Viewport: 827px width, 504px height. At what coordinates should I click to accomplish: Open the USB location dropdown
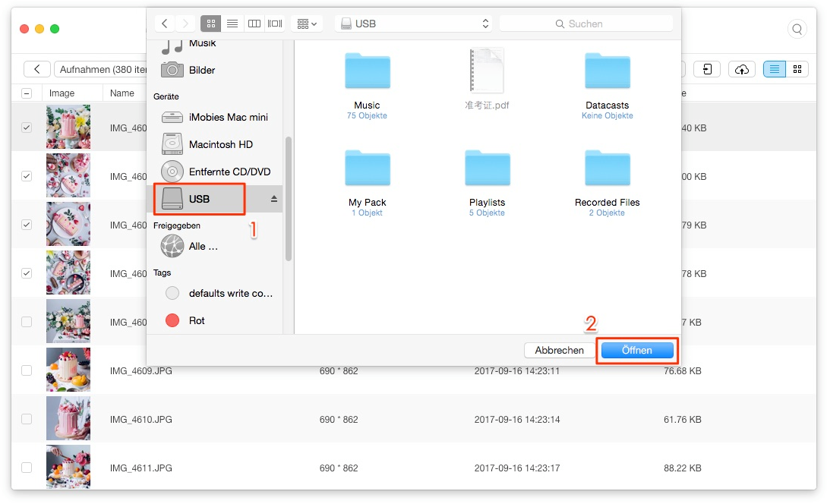[x=413, y=23]
